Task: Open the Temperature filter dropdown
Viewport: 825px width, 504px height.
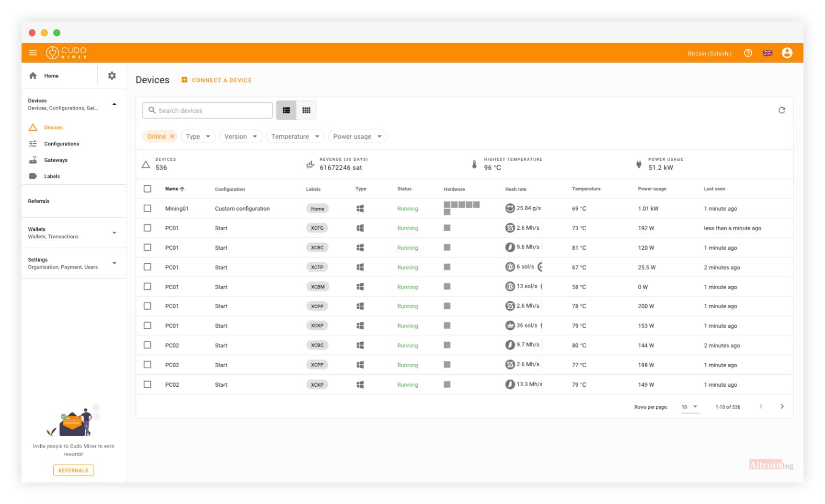Action: pos(295,136)
